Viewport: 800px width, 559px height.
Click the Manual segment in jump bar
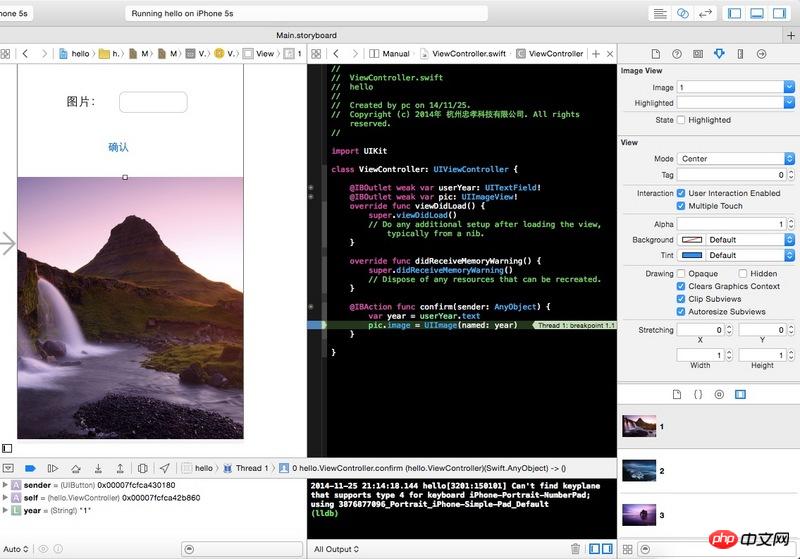[390, 54]
